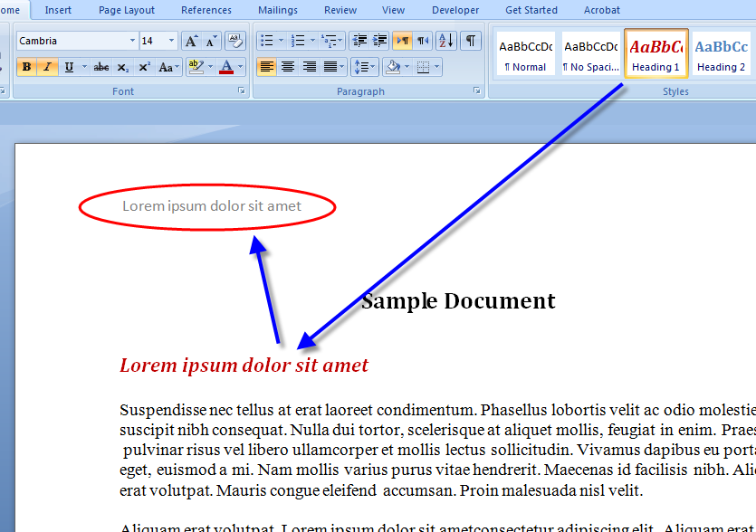Open highlight color dropdown arrow

point(210,67)
